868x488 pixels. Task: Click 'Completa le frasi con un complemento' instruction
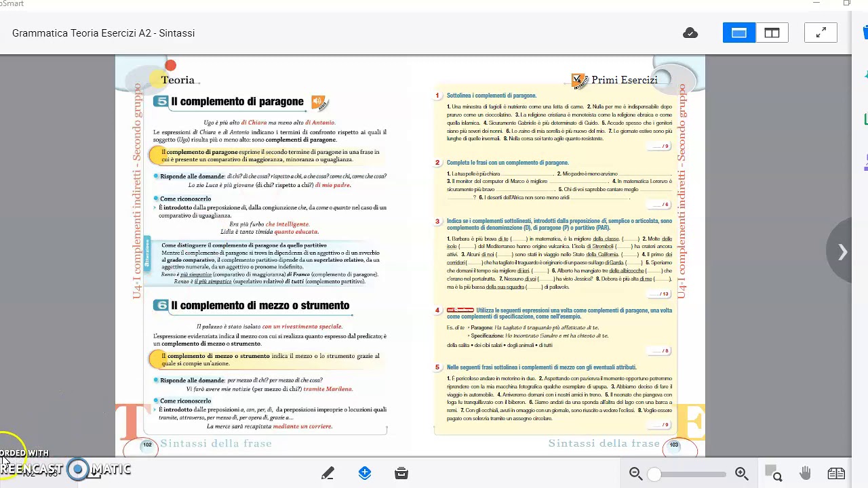coord(508,163)
